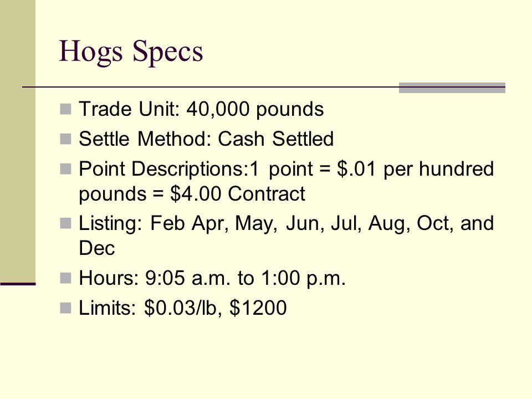532x399 pixels.
Task: Select the Hours bullet square
Action: pyautogui.click(x=65, y=278)
